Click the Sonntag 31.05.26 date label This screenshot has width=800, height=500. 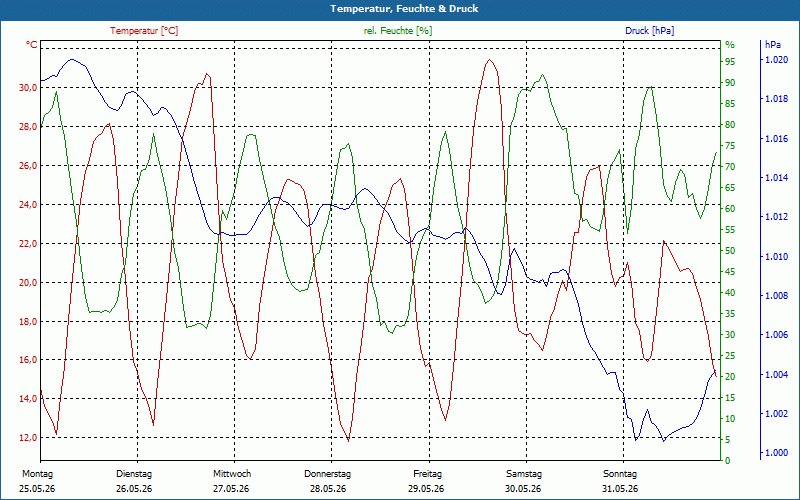(x=620, y=481)
